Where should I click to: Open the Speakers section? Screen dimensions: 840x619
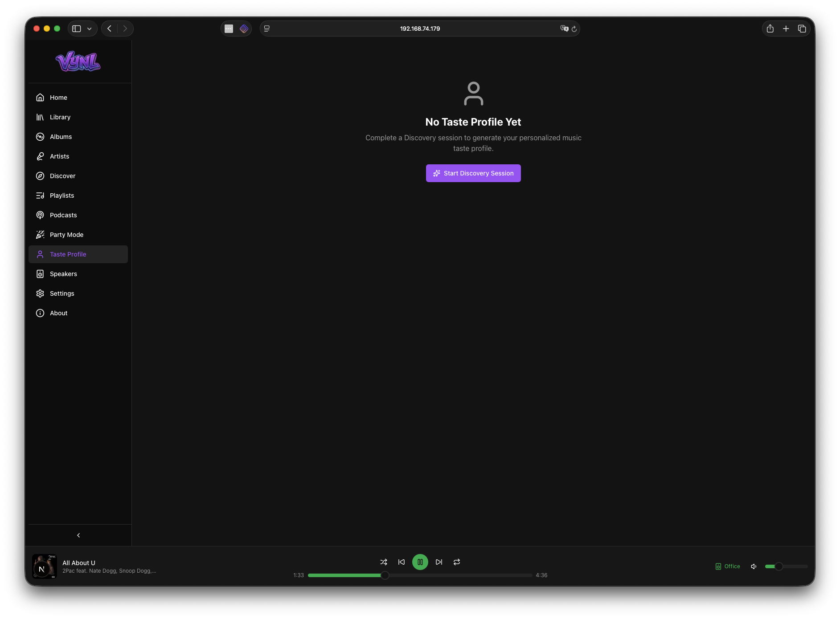(x=63, y=274)
